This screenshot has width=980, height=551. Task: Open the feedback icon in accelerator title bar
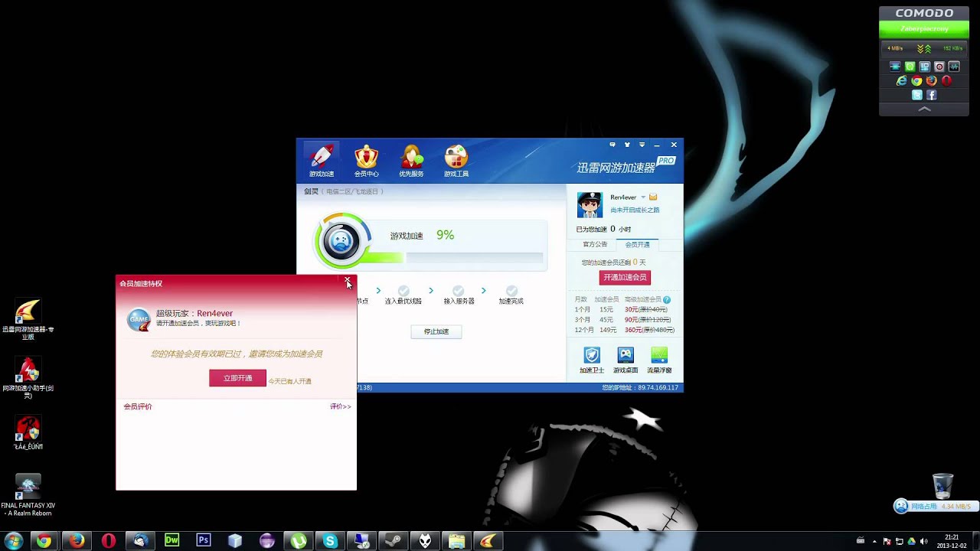[612, 145]
